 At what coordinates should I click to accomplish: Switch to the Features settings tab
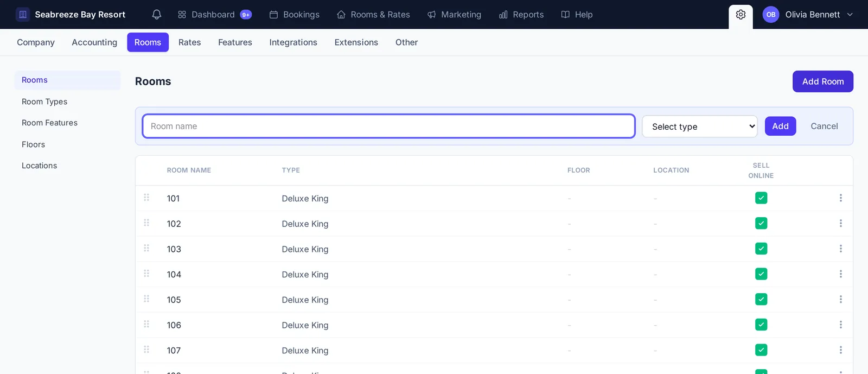pyautogui.click(x=235, y=42)
